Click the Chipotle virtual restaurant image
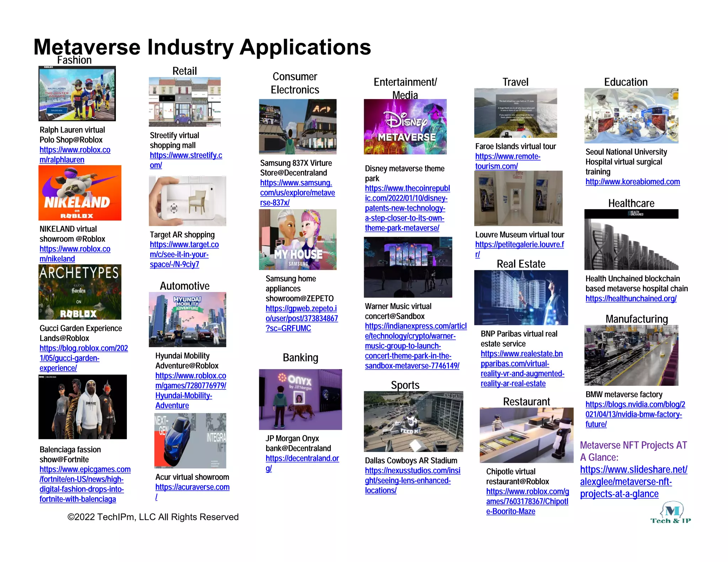The width and height of the screenshot is (728, 562). click(526, 435)
